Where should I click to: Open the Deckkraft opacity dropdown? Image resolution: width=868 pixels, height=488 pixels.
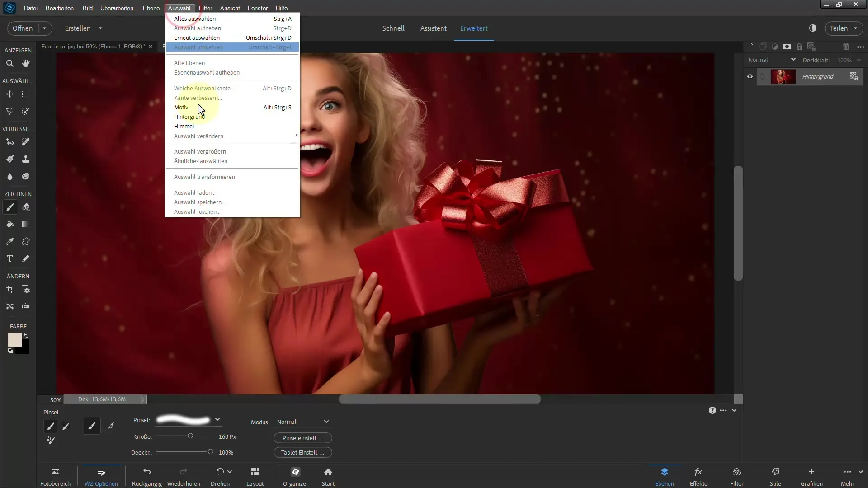pos(859,60)
